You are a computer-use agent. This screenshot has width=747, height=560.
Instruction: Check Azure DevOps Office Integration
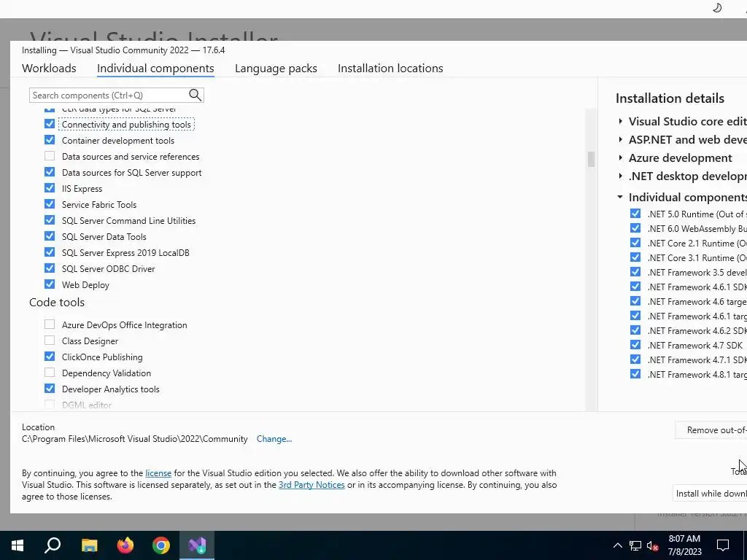(50, 324)
